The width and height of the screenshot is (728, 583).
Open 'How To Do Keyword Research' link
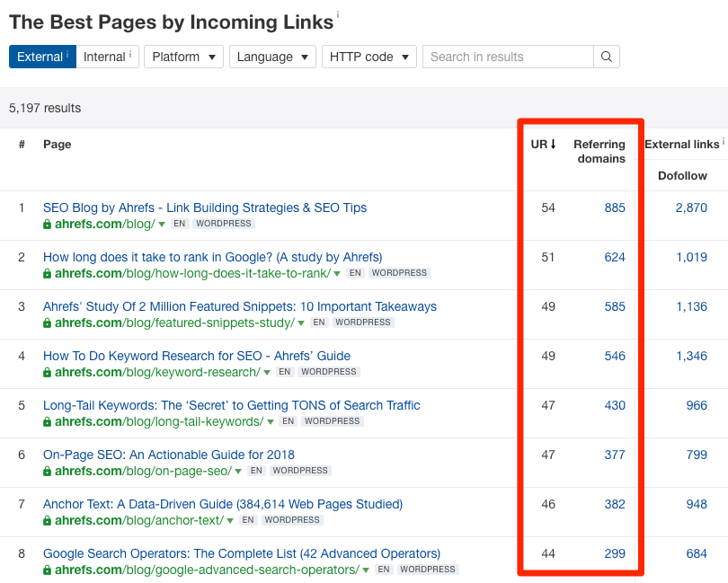[x=197, y=356]
